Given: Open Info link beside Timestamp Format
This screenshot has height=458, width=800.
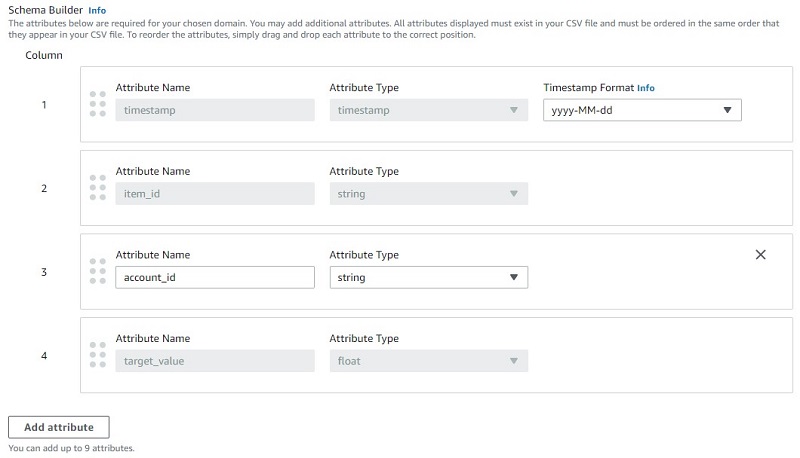Looking at the screenshot, I should pos(645,88).
